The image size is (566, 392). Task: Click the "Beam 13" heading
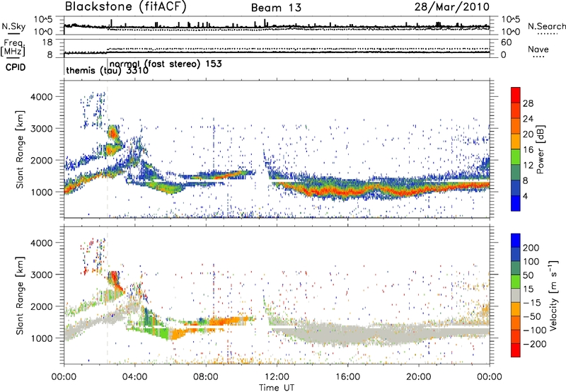[x=276, y=8]
